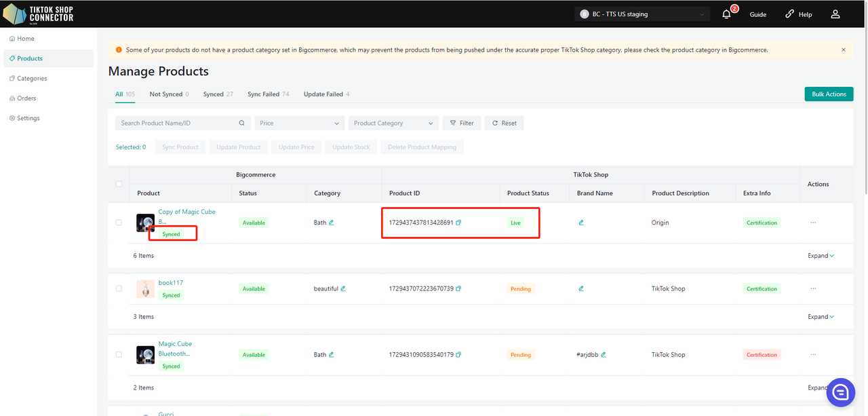Click the search magnifier icon
Image resolution: width=868 pixels, height=416 pixels.
[241, 124]
